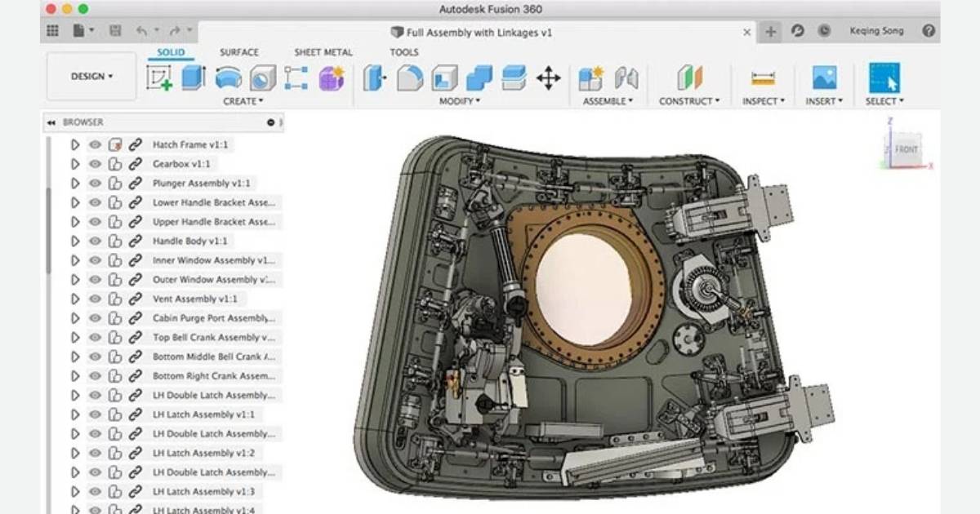The height and width of the screenshot is (514, 980).
Task: Click the Offset Face tool icon
Action: point(514,78)
